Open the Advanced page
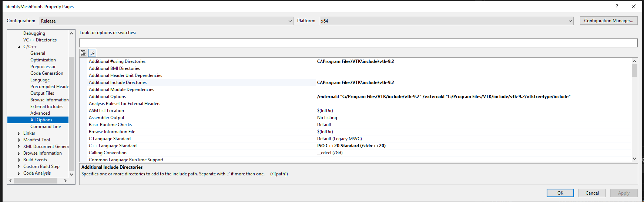Screen dimensions: 644x202 tap(40, 113)
